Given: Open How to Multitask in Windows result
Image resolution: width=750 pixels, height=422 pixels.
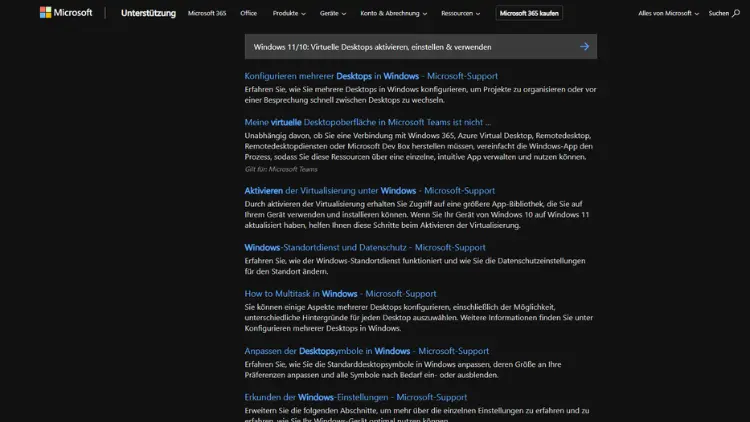Looking at the screenshot, I should point(340,293).
